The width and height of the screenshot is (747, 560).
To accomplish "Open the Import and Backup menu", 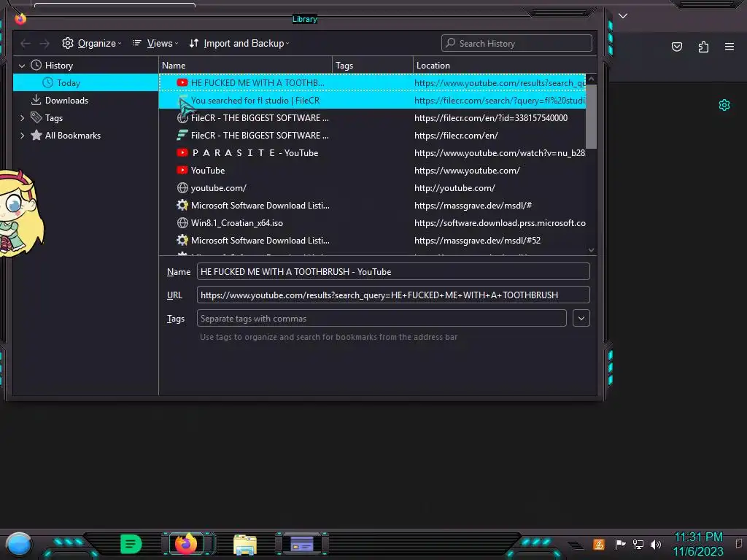I will click(x=239, y=43).
